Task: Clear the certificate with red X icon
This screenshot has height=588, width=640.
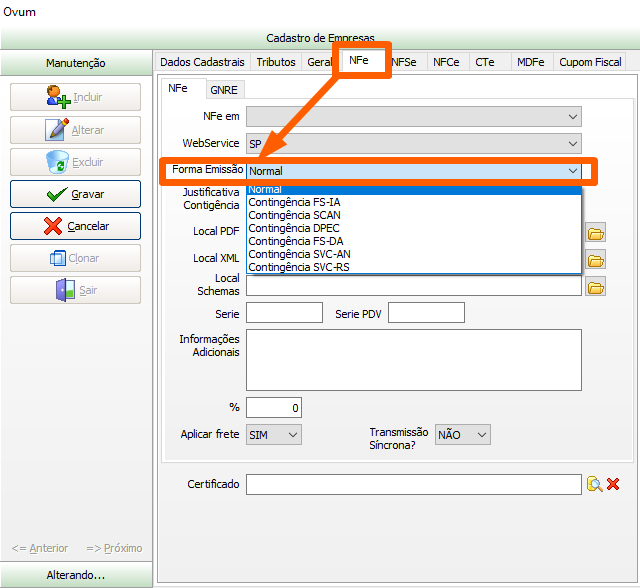Action: (x=613, y=484)
